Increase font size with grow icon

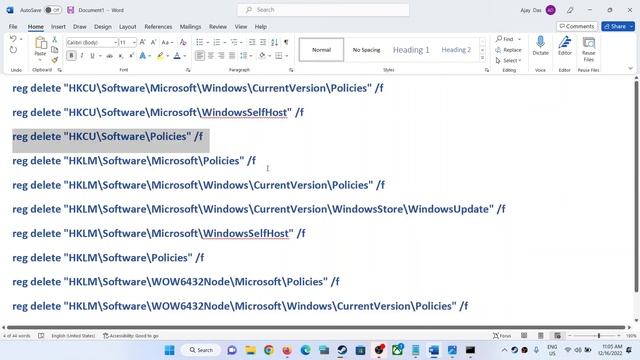(142, 42)
